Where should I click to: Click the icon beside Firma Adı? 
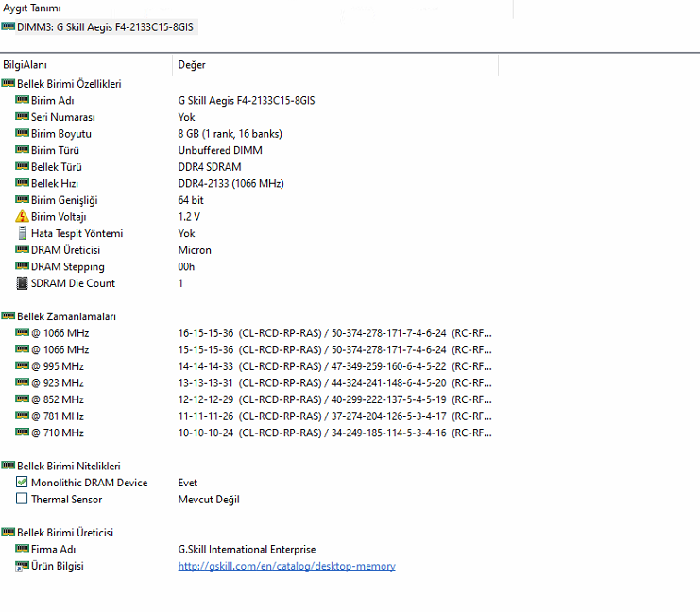tap(22, 548)
